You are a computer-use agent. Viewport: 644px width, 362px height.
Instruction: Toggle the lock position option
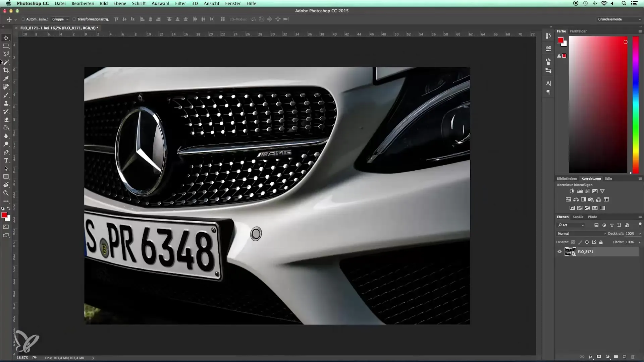pyautogui.click(x=587, y=242)
